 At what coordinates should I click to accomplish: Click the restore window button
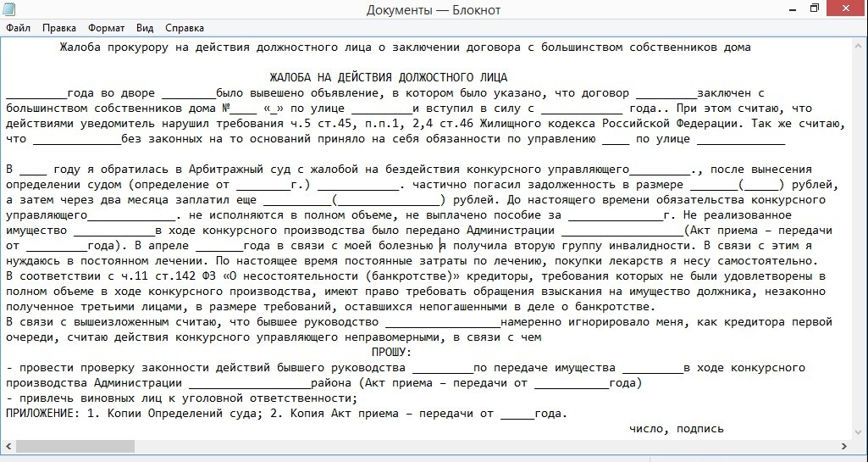point(815,8)
